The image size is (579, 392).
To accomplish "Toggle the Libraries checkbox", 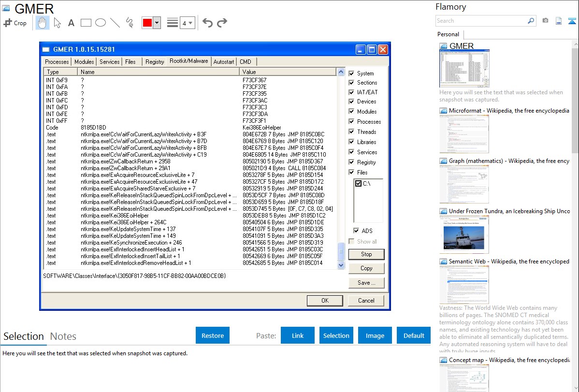I will (351, 142).
